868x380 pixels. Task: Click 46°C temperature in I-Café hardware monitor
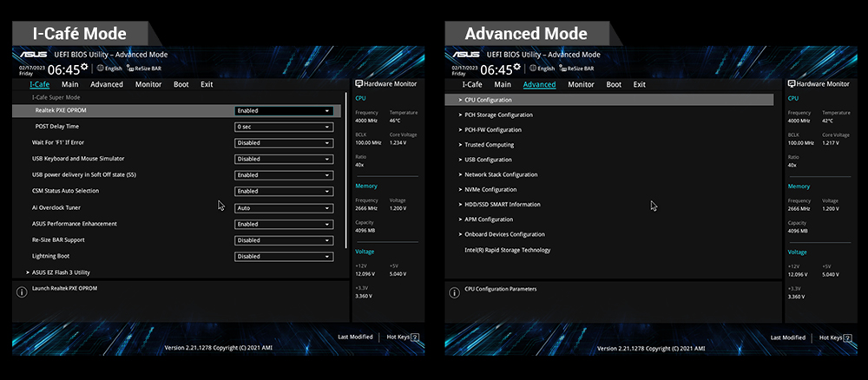[x=395, y=121]
